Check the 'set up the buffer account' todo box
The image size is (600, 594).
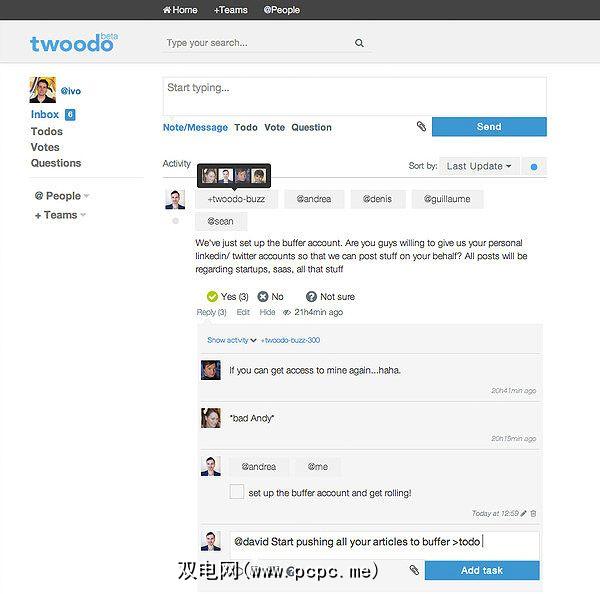pyautogui.click(x=236, y=491)
